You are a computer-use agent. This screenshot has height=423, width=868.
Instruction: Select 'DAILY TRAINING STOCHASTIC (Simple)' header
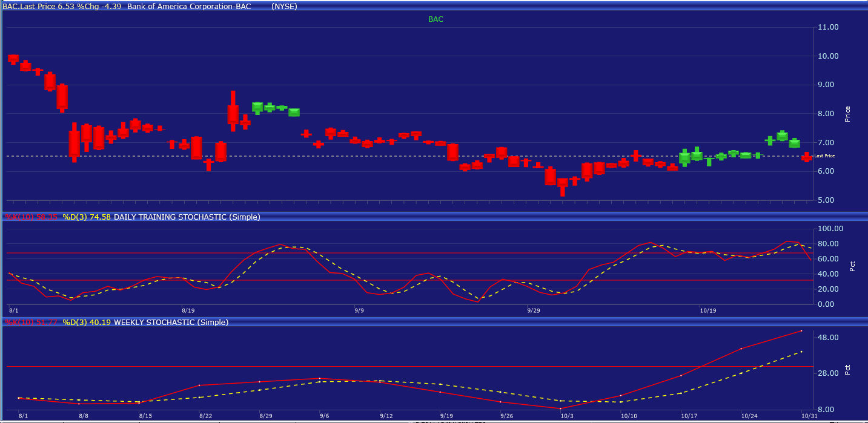coord(187,217)
